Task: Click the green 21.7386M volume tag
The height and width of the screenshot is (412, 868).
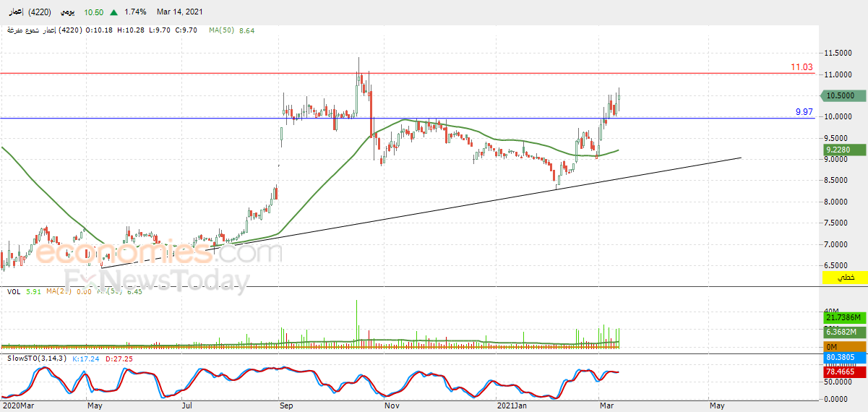Action: 841,317
